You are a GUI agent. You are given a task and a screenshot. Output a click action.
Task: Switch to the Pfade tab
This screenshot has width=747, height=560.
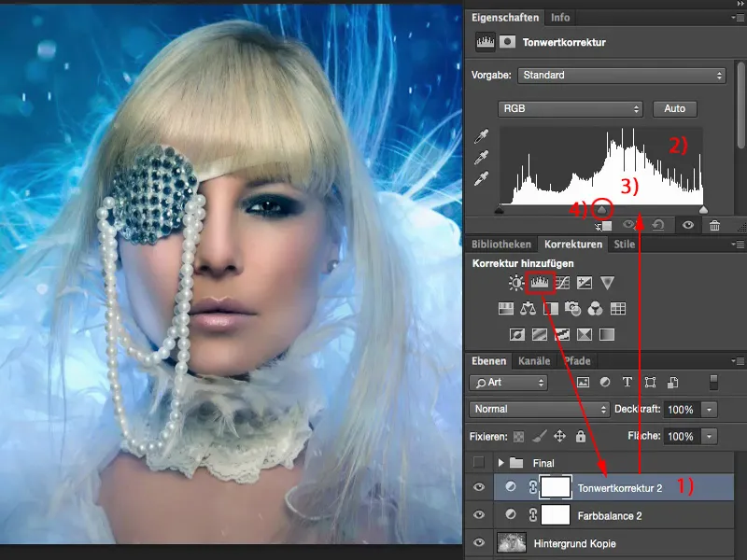click(577, 361)
